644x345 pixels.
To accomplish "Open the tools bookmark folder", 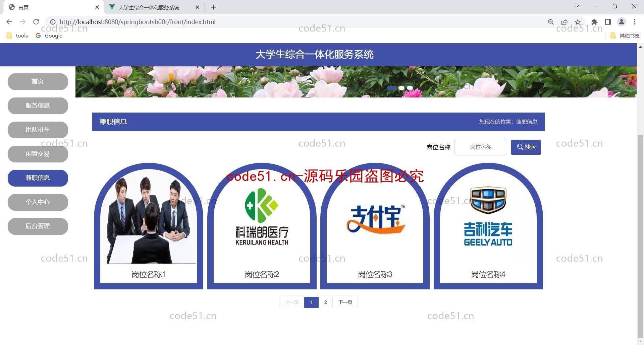I will pos(17,36).
